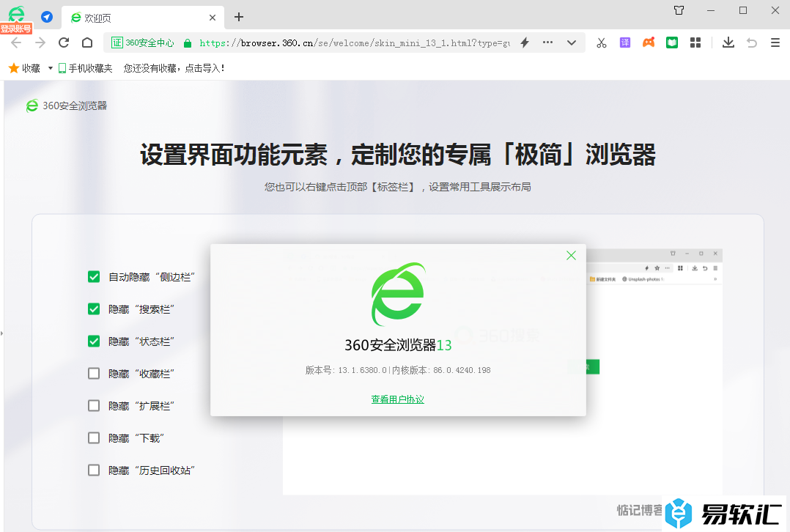Tick the 隐藏“下载” checkbox
This screenshot has width=790, height=532.
[x=94, y=438]
